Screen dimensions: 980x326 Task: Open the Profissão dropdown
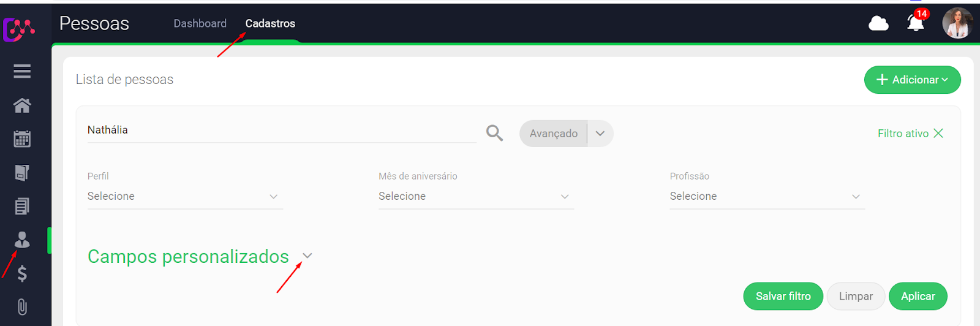pos(767,196)
